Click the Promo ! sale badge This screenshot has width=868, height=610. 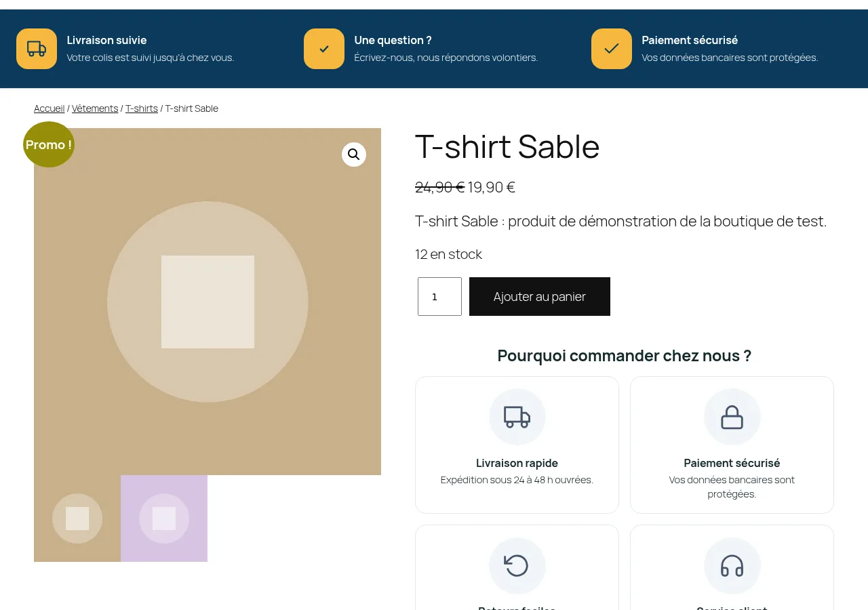(x=49, y=144)
